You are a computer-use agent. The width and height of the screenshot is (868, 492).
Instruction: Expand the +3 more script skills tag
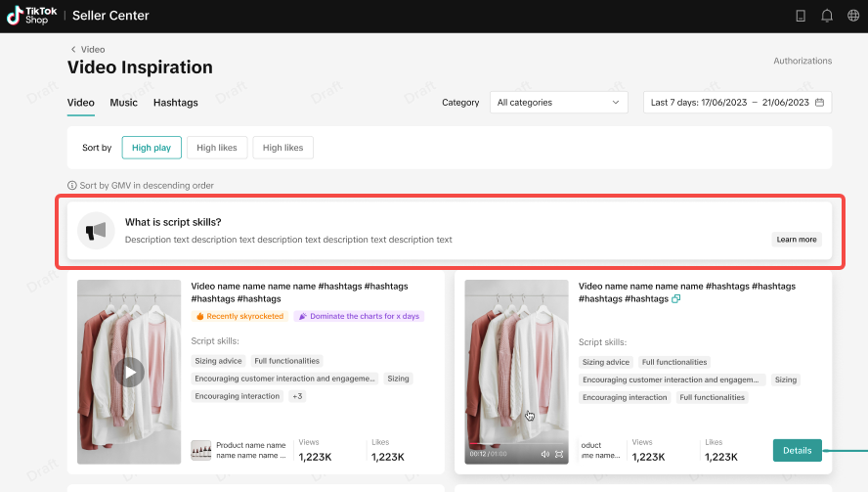[x=297, y=396]
